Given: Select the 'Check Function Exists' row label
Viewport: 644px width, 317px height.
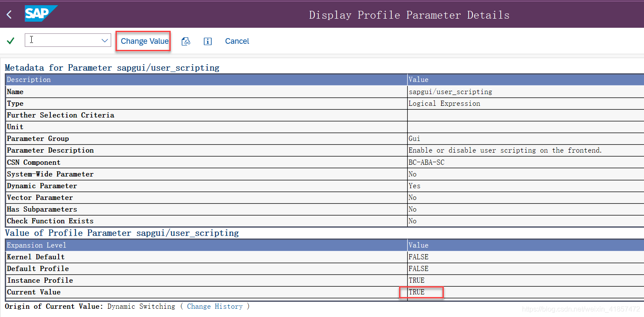Looking at the screenshot, I should pos(50,221).
